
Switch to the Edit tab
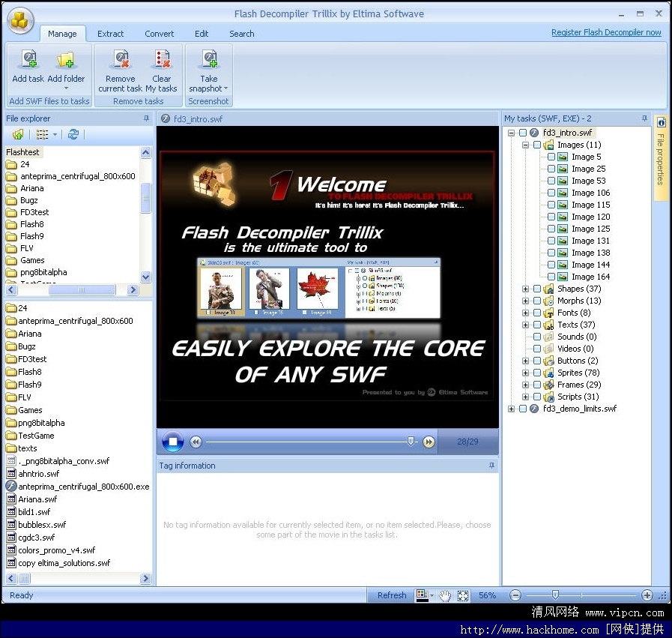pos(202,34)
